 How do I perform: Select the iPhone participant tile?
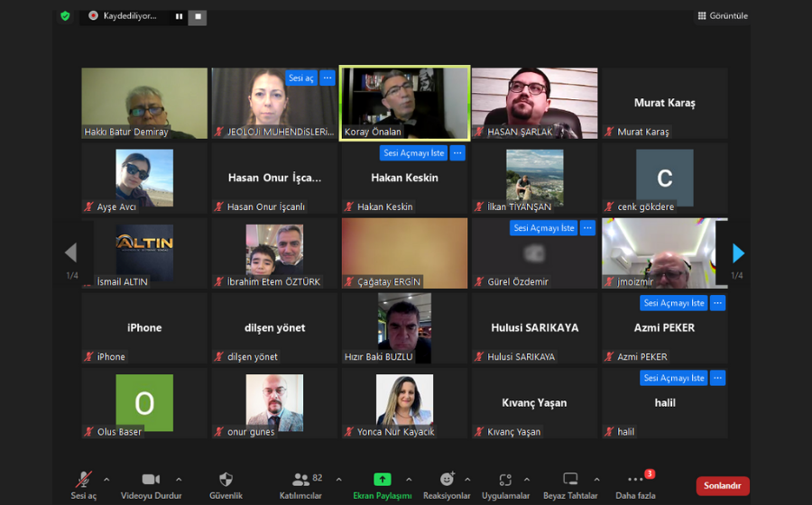pos(144,328)
